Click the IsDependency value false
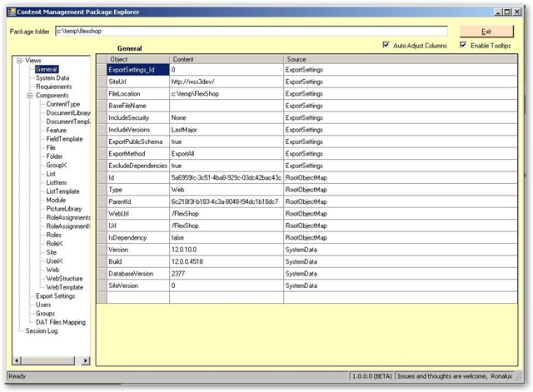Screen dimensions: 533x392 (227, 238)
